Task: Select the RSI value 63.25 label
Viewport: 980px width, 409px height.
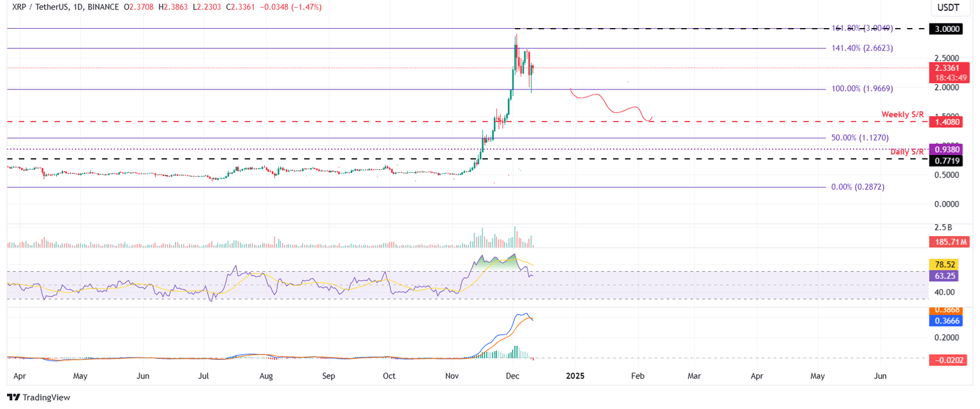Action: (x=946, y=276)
